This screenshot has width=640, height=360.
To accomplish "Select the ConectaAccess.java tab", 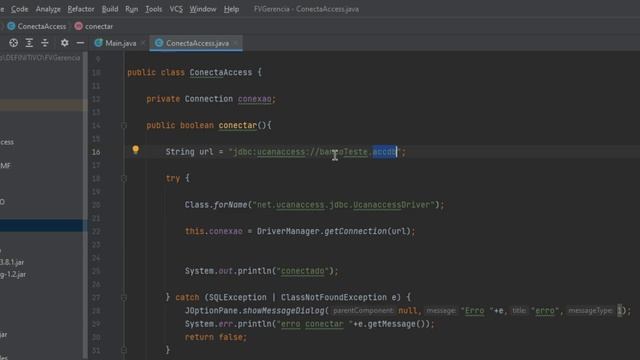I will 197,43.
